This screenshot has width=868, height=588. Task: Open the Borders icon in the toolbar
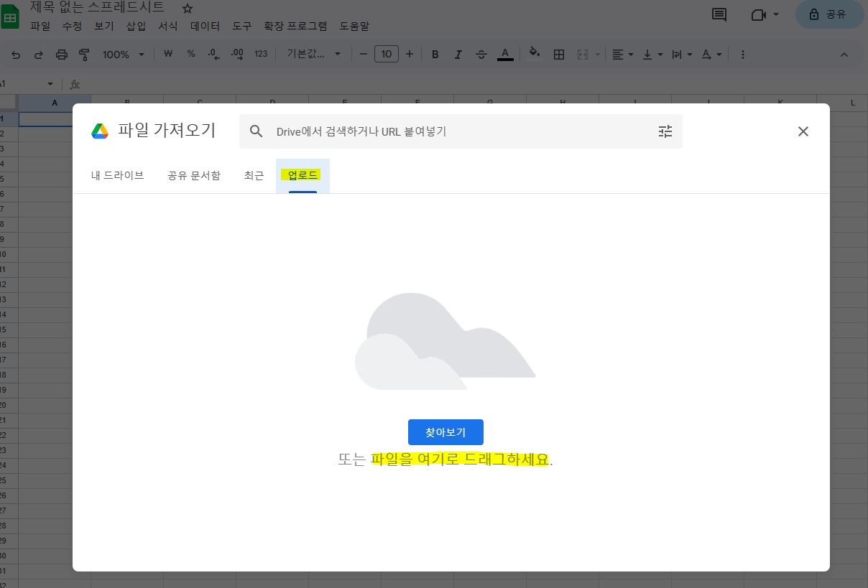coord(559,54)
